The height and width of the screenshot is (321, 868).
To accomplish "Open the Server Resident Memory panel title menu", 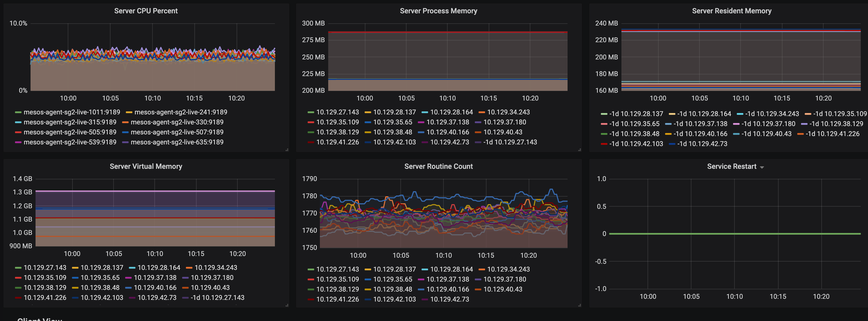I will pyautogui.click(x=732, y=11).
